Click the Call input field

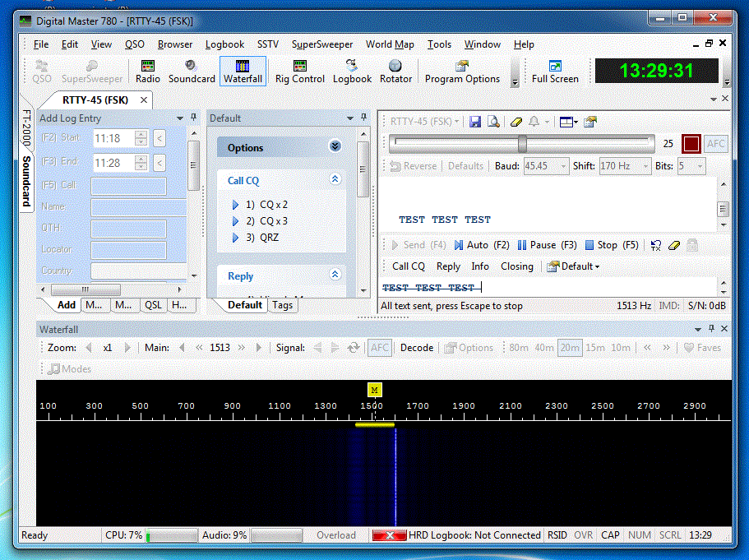pos(129,186)
